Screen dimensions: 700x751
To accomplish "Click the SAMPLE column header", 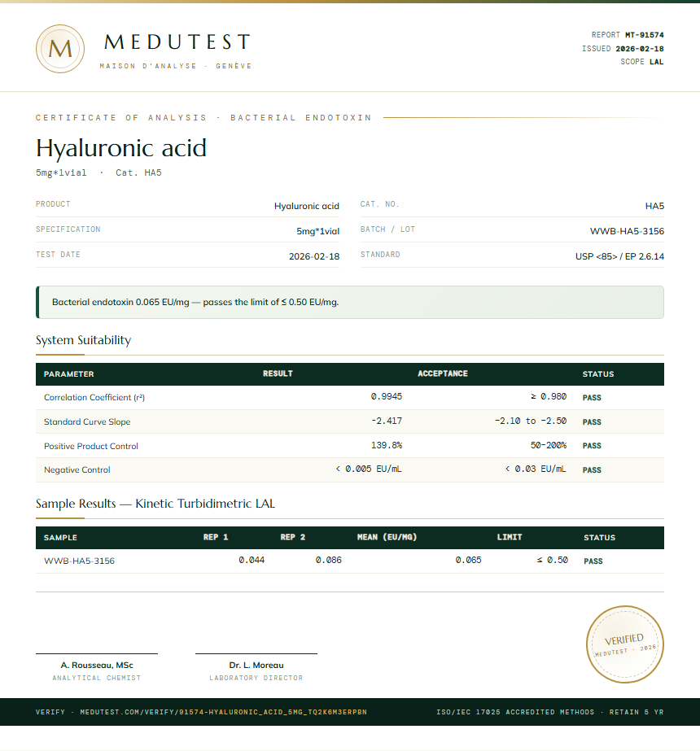I will click(x=60, y=538).
